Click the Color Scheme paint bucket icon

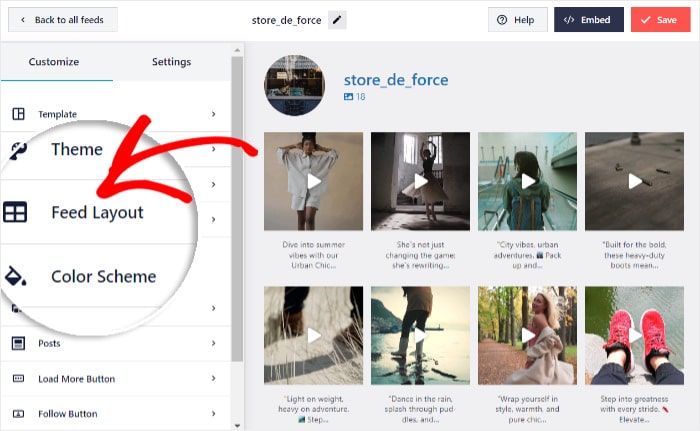pyautogui.click(x=16, y=276)
